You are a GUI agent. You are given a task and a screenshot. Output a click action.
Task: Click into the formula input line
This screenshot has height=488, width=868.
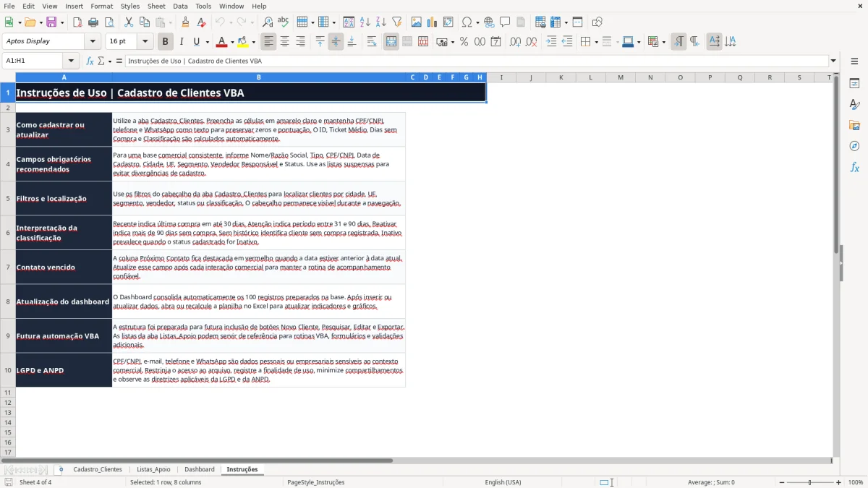click(x=476, y=61)
